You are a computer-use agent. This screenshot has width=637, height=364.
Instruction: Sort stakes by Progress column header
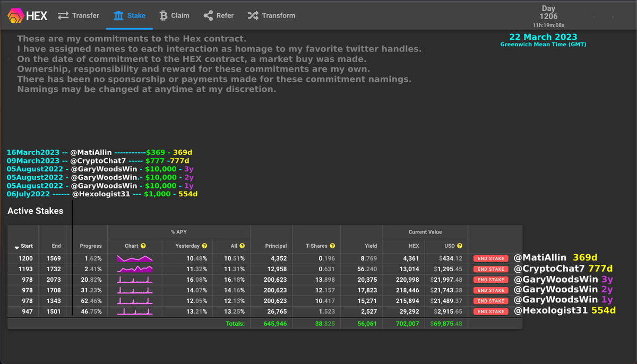(91, 246)
